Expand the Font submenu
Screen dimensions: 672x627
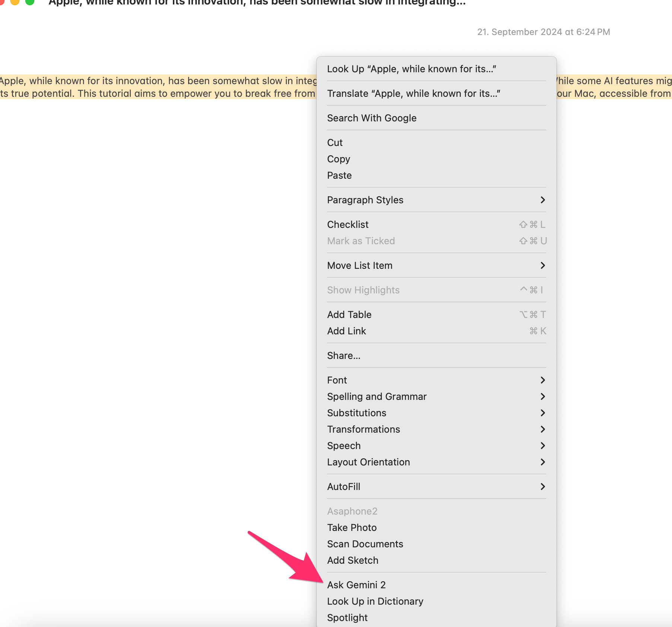pos(436,380)
